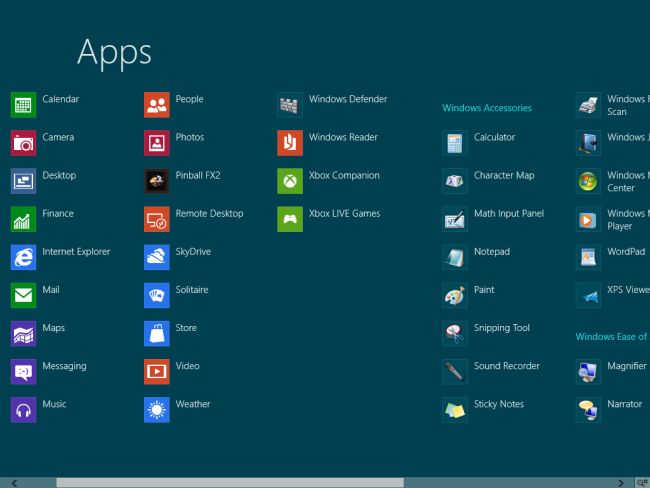Click the horizontal scrollbar thumb
This screenshot has height=488, width=650.
coord(230,483)
